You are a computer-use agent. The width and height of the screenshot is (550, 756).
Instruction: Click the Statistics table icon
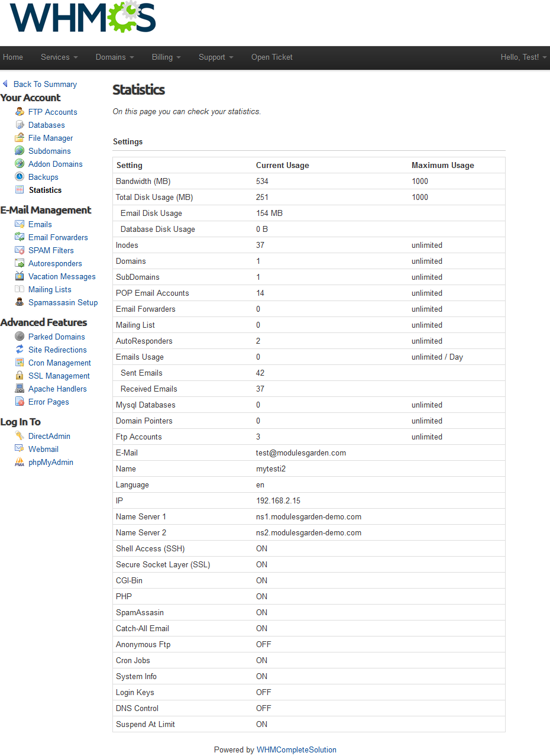(x=20, y=190)
